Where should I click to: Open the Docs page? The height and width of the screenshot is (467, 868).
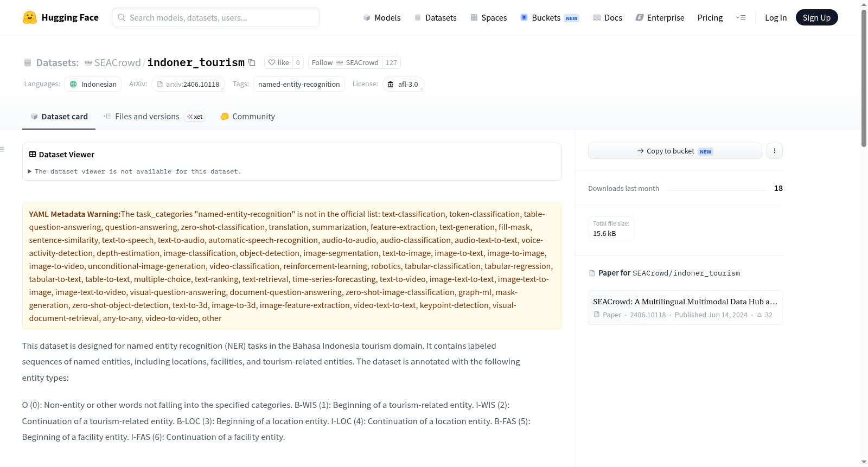tap(608, 17)
